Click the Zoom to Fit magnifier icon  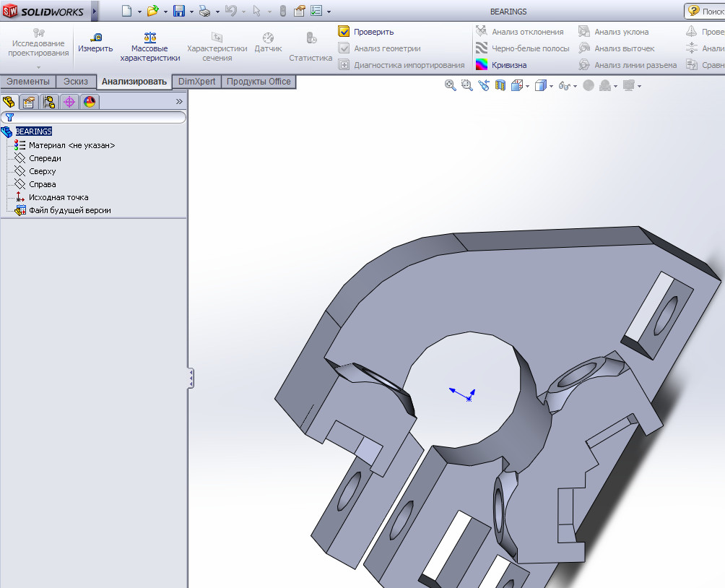click(451, 85)
